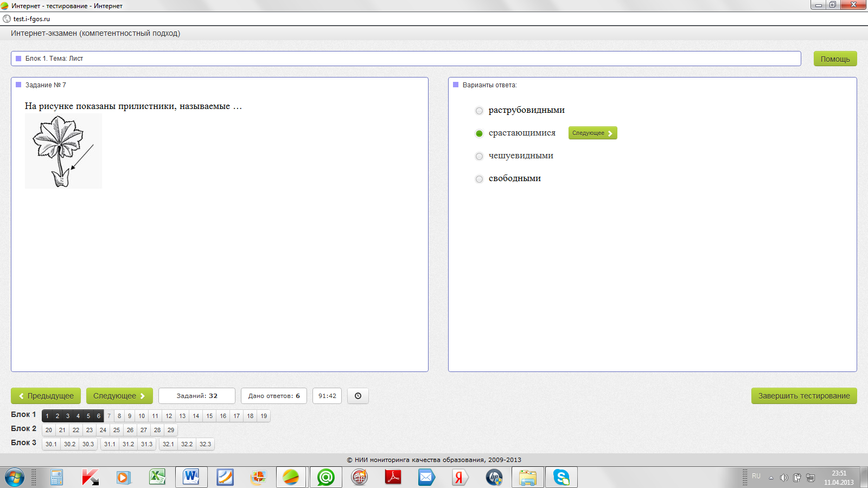Image resolution: width=868 pixels, height=488 pixels.
Task: Jump to task 19 in Блок 1
Action: (x=264, y=416)
